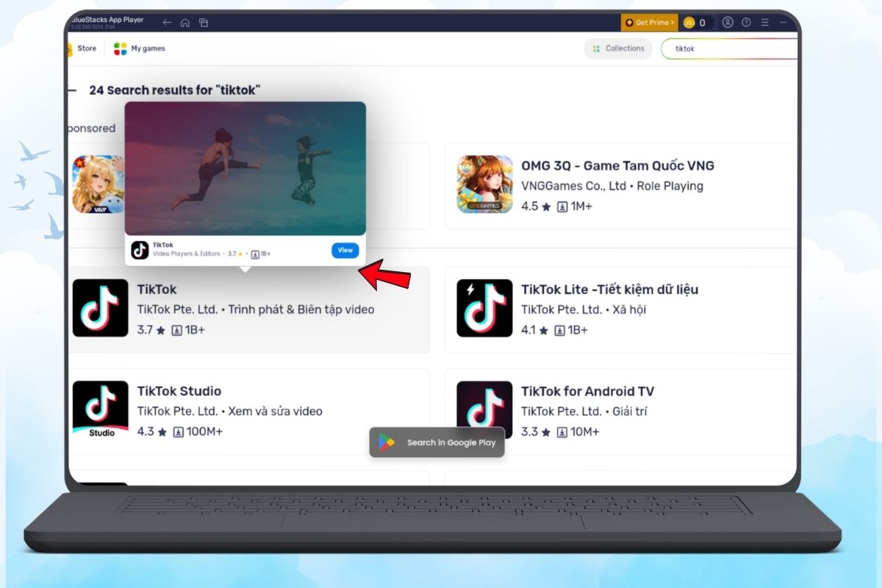Screen dimensions: 882x588
Task: Go back with the title bar arrow
Action: 167,23
